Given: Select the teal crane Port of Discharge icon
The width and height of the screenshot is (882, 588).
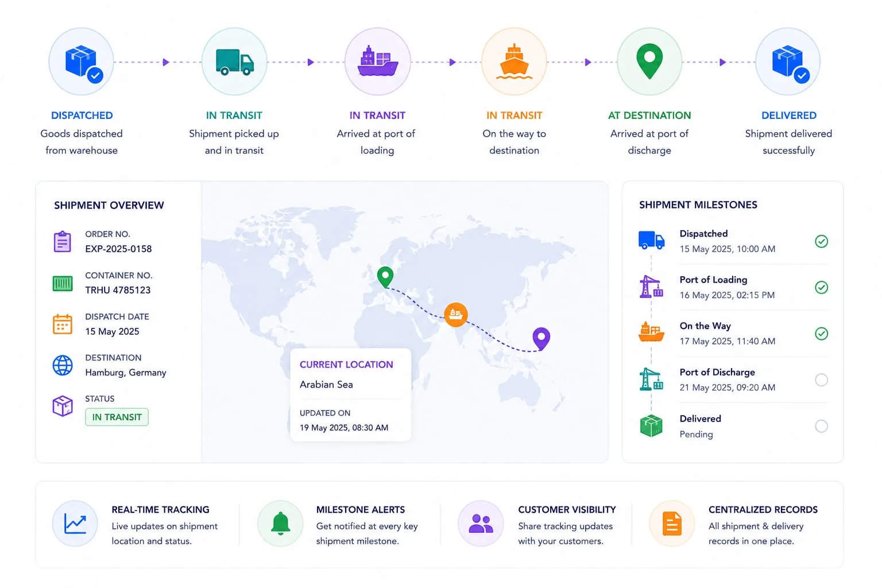Looking at the screenshot, I should point(651,379).
